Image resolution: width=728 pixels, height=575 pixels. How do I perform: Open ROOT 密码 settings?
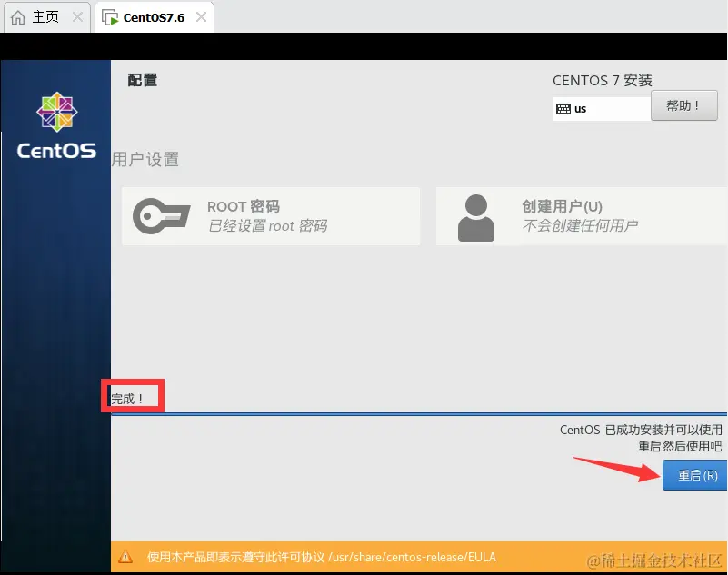271,216
